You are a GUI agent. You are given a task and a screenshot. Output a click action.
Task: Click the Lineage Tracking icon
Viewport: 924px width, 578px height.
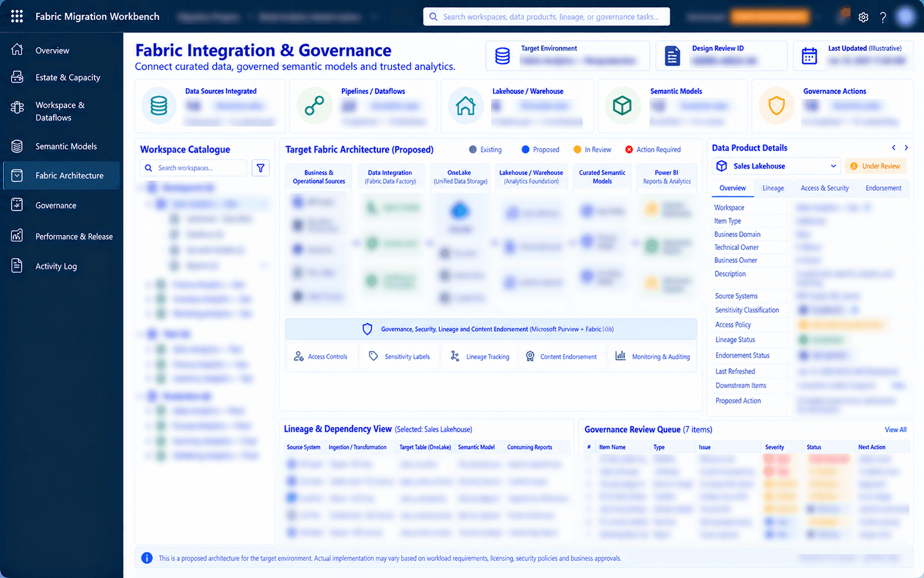[x=455, y=356]
